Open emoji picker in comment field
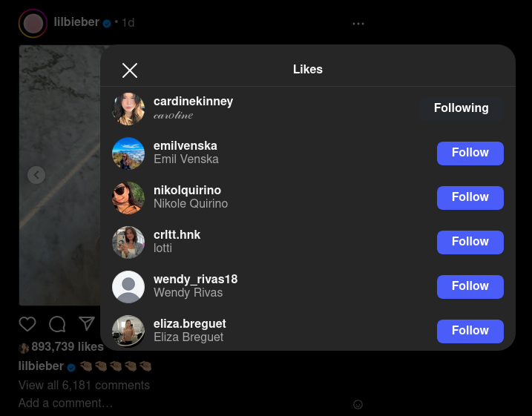The height and width of the screenshot is (416, 532). point(358,404)
